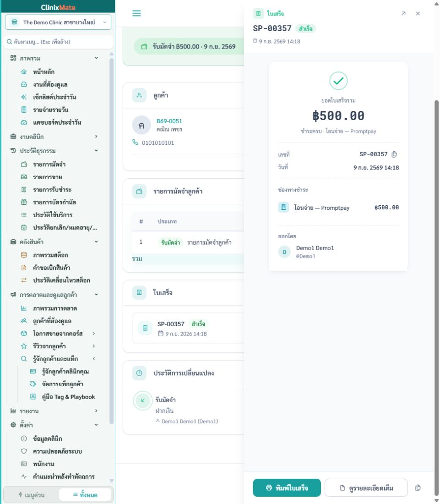
Task: Copy receipt number SP-00357 with copy icon
Action: pyautogui.click(x=394, y=154)
